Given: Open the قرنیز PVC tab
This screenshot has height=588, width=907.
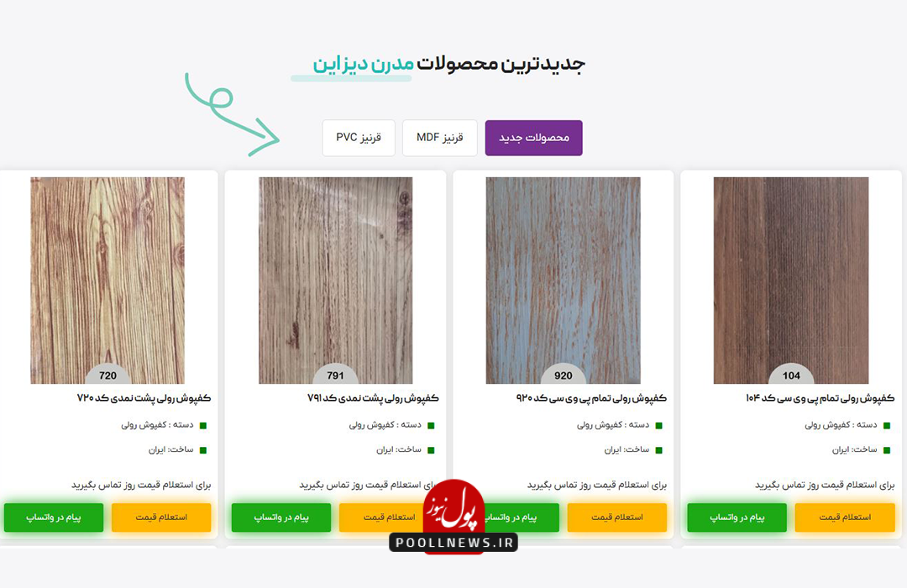Looking at the screenshot, I should pos(359,138).
